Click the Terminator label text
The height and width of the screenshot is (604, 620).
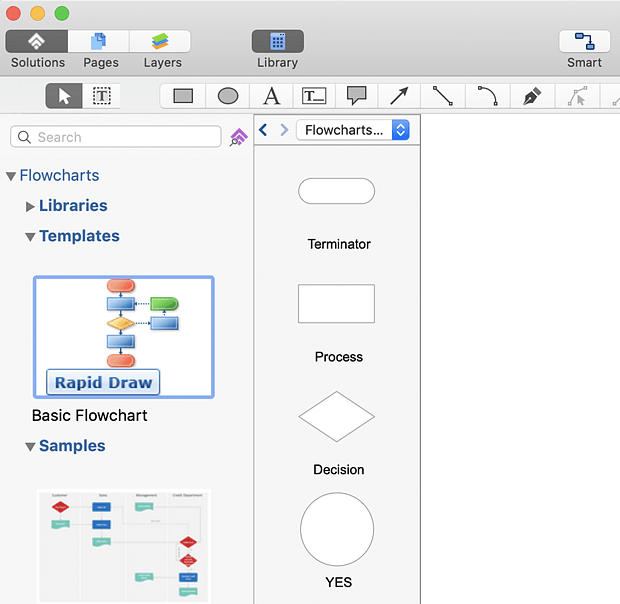(x=339, y=244)
